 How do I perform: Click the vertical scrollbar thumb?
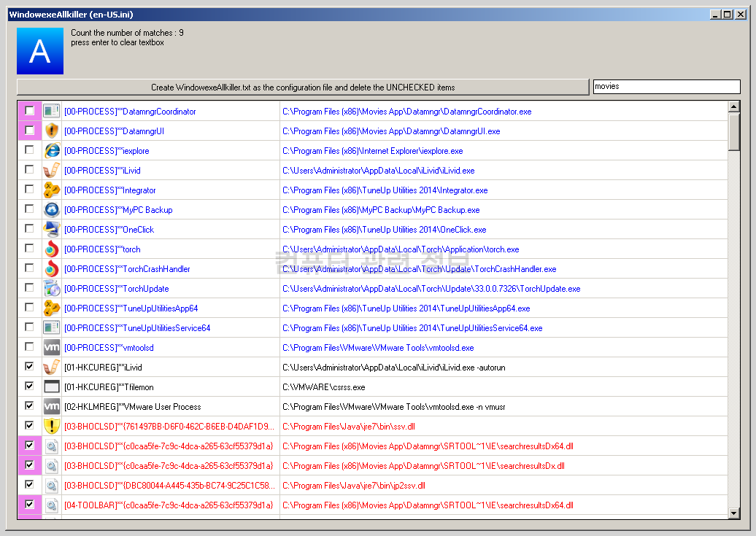point(734,131)
